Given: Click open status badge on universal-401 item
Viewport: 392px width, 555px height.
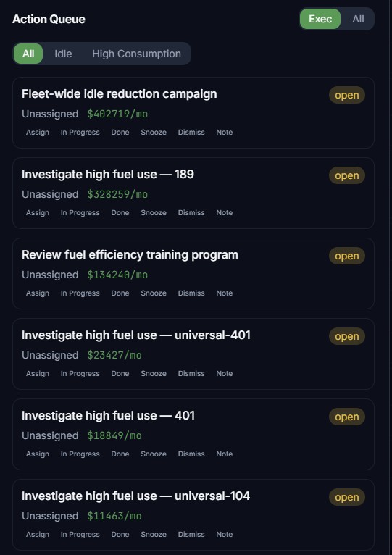Looking at the screenshot, I should tap(346, 336).
